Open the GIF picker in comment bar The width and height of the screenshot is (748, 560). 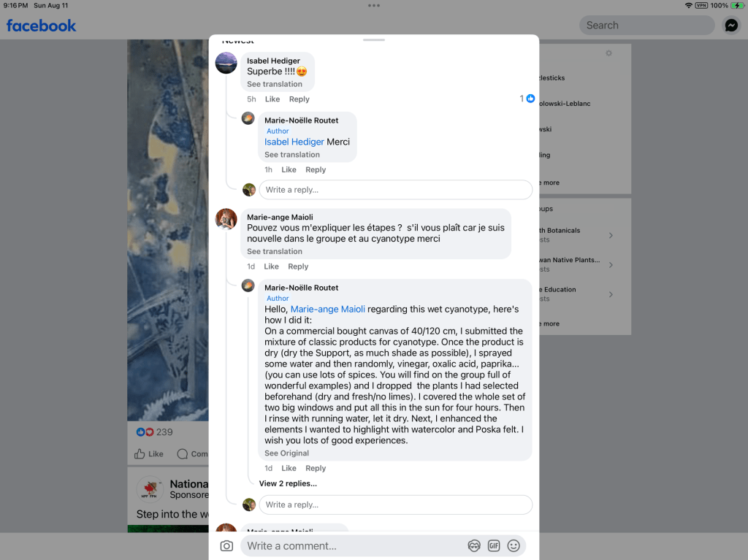(x=494, y=545)
